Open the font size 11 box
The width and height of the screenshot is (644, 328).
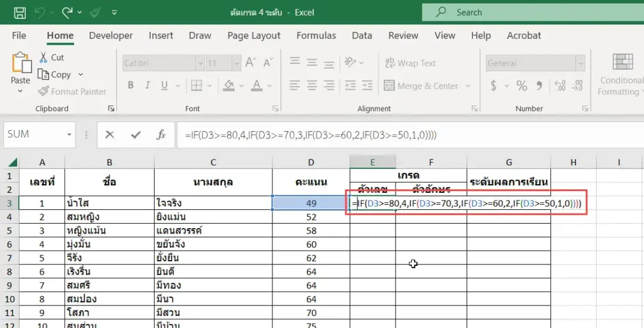(x=223, y=63)
